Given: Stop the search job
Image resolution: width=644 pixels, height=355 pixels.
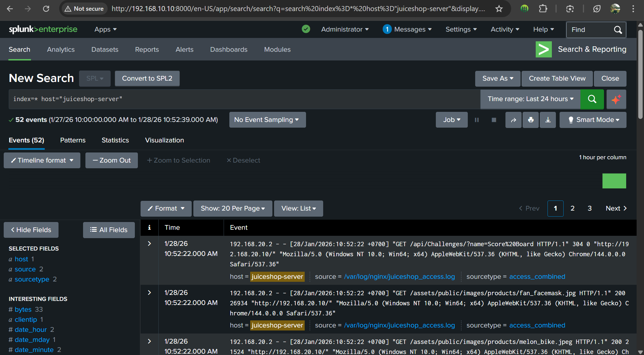Looking at the screenshot, I should point(494,120).
